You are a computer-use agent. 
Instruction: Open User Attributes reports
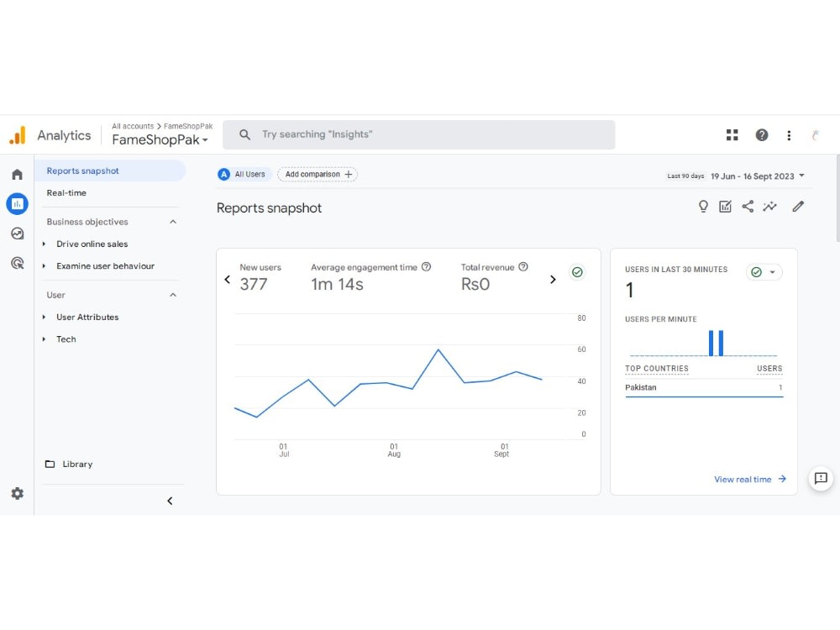click(x=87, y=318)
